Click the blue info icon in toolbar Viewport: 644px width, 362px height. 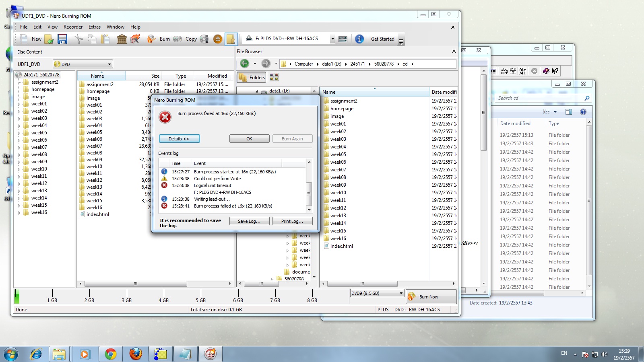point(359,39)
